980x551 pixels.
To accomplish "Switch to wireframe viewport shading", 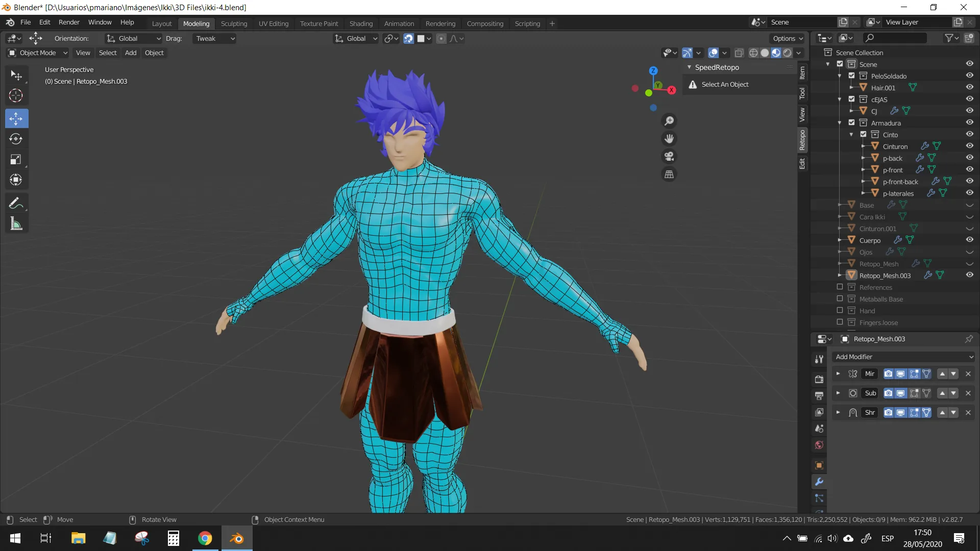I will tap(753, 53).
